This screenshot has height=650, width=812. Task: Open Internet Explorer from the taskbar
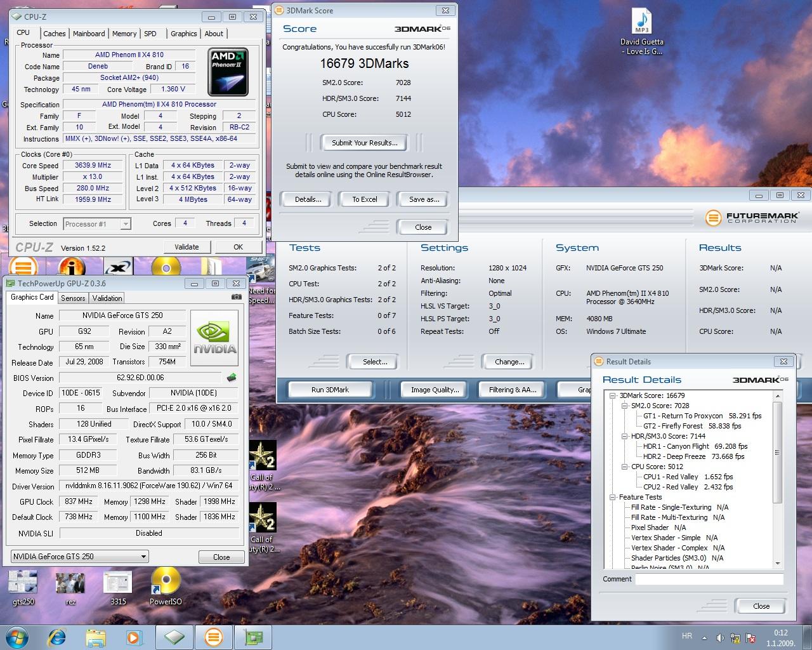pos(57,637)
